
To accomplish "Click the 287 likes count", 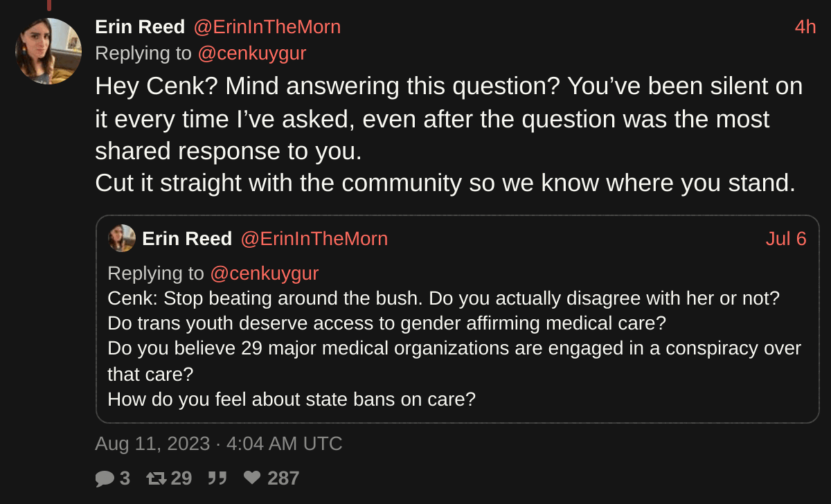I will [283, 478].
